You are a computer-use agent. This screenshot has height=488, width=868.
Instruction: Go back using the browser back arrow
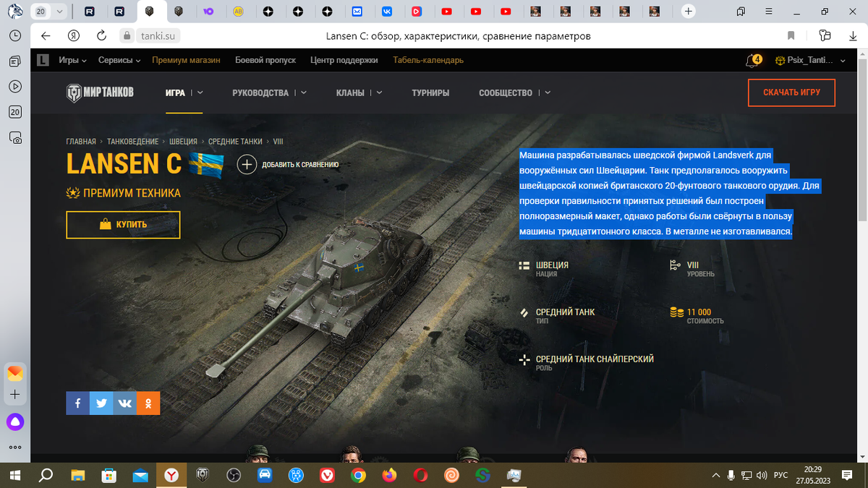[x=46, y=36]
